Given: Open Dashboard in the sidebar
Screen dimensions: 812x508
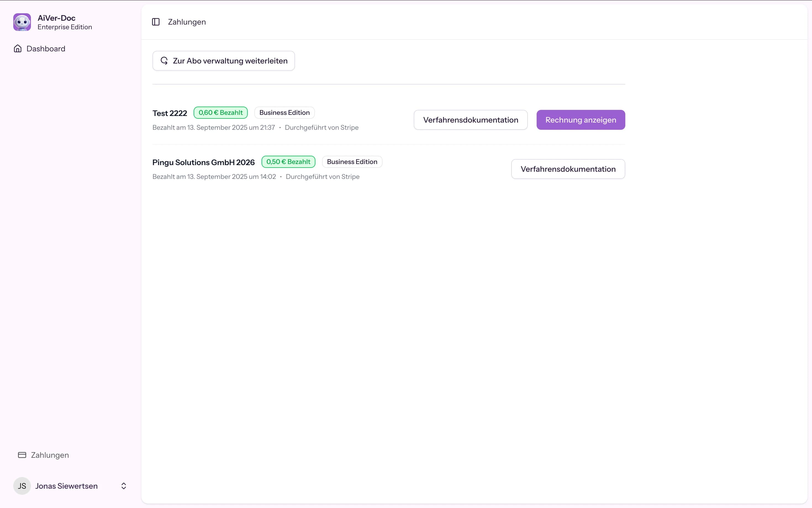Looking at the screenshot, I should pyautogui.click(x=39, y=49).
